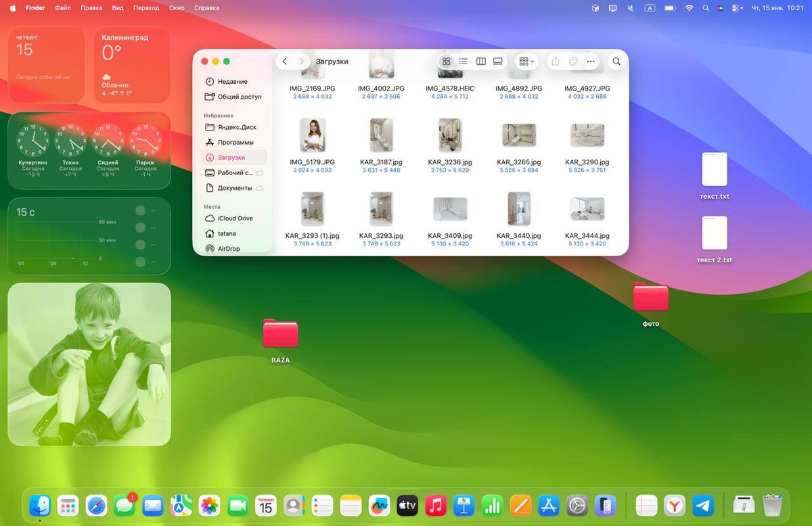Open Music from the Dock
Image resolution: width=812 pixels, height=526 pixels.
tap(436, 505)
